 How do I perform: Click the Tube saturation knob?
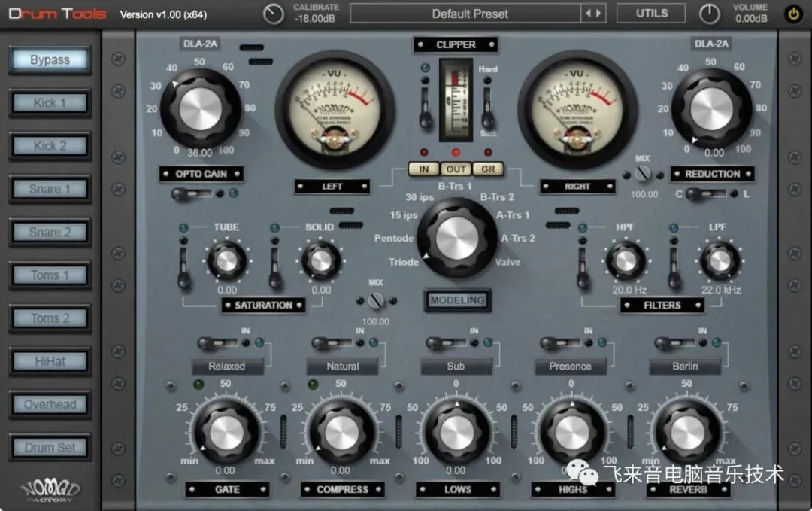[226, 261]
